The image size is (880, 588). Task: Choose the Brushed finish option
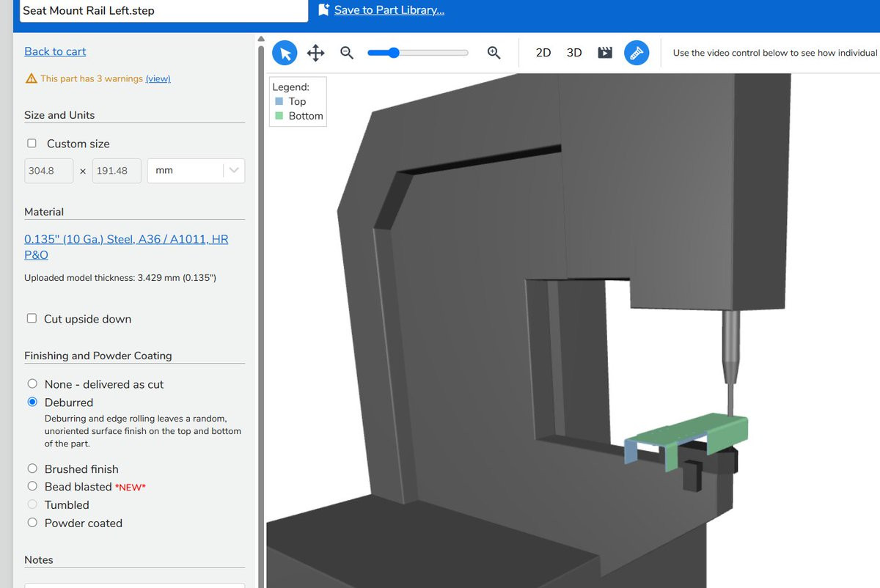[32, 468]
